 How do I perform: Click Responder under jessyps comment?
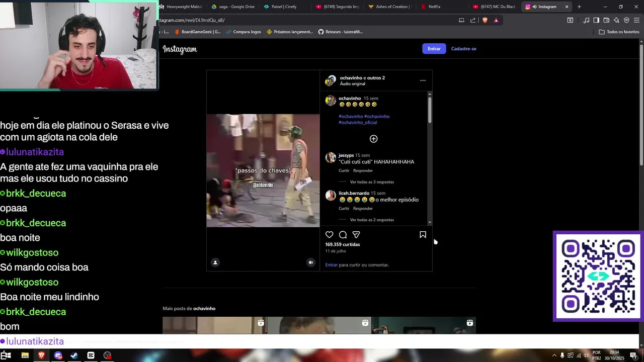363,171
